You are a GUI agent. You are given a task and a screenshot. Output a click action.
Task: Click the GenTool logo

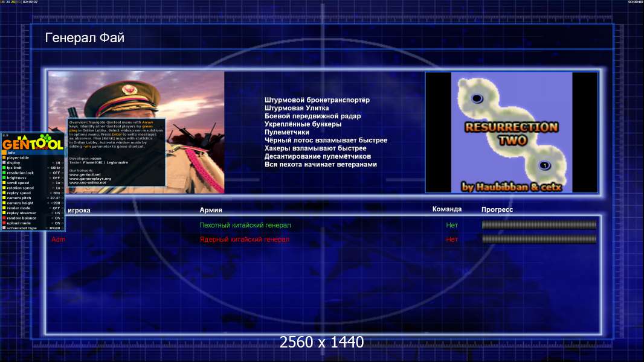(x=33, y=142)
